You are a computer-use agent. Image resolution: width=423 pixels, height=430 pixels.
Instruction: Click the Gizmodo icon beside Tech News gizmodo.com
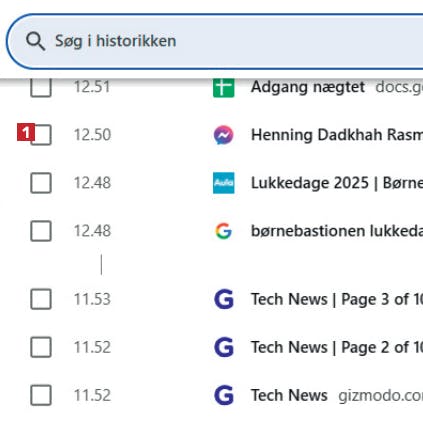tap(224, 395)
